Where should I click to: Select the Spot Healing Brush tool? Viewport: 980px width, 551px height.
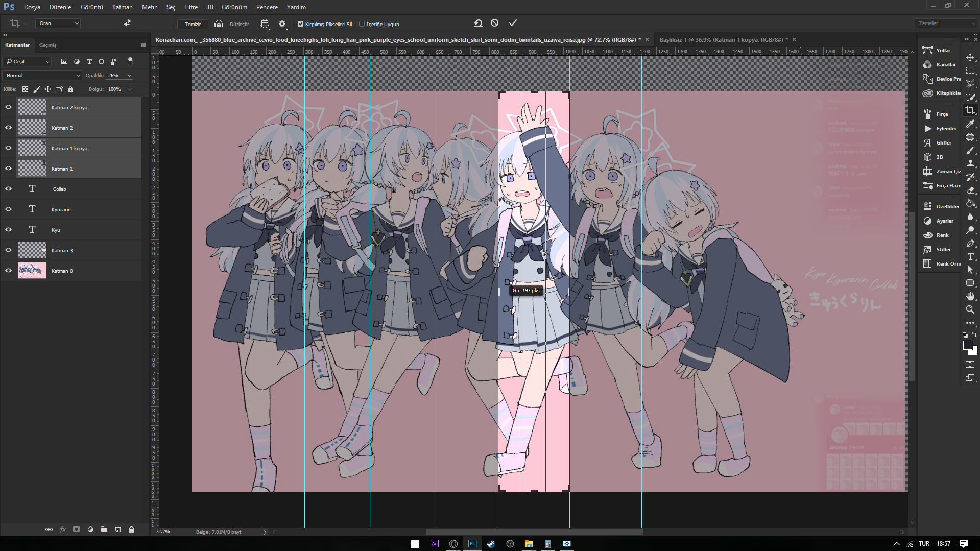(x=970, y=137)
